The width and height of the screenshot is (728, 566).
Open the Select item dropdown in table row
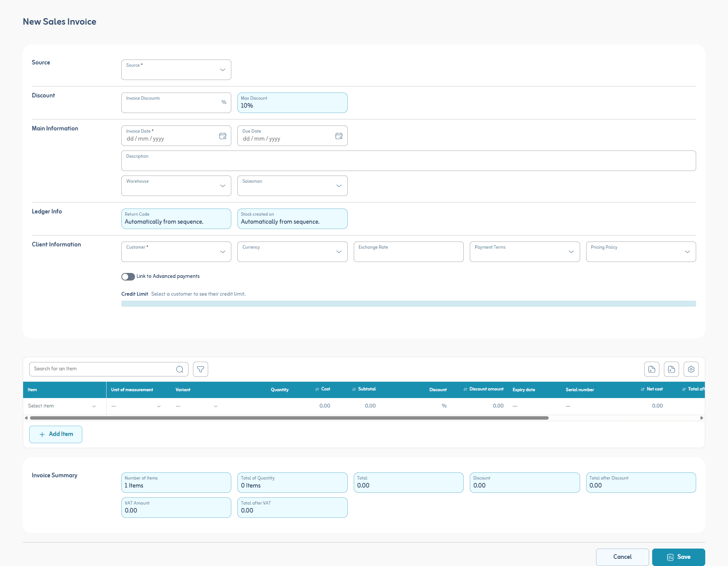pyautogui.click(x=62, y=406)
